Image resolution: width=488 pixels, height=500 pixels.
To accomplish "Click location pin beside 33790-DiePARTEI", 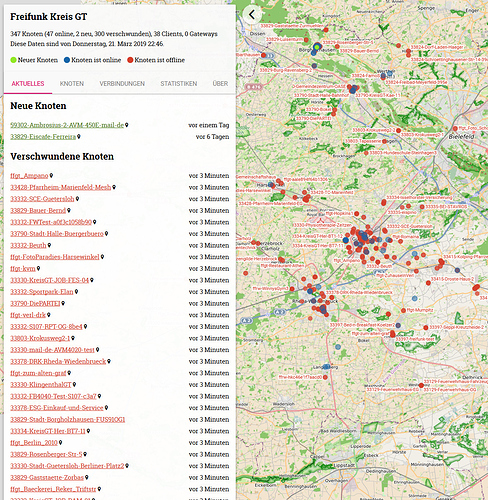I will 63,303.
